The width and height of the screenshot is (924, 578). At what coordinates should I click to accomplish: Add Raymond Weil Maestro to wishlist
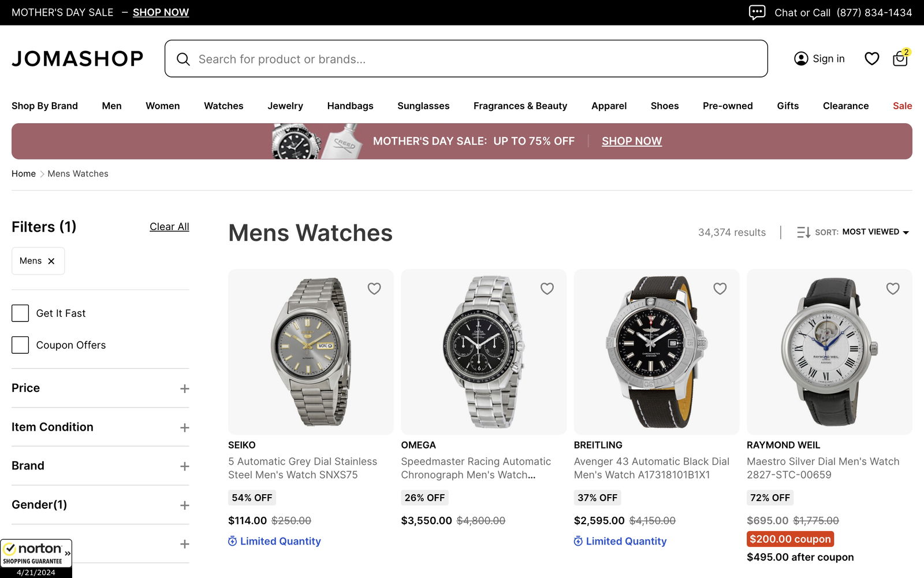click(x=893, y=288)
